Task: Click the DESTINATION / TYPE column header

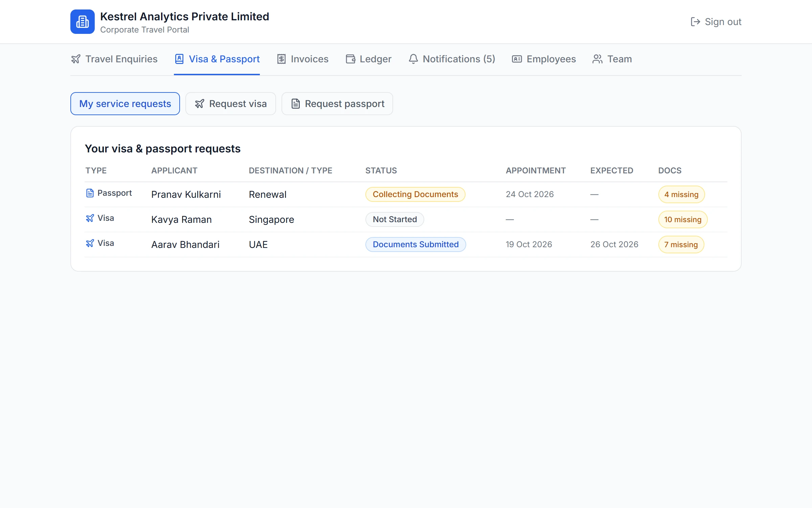Action: tap(291, 171)
